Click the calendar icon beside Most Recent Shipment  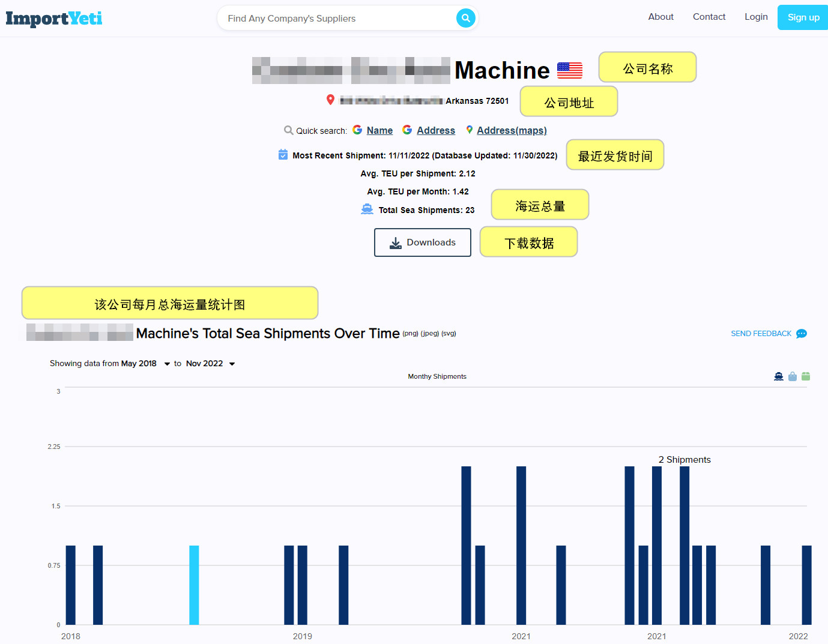pos(283,154)
